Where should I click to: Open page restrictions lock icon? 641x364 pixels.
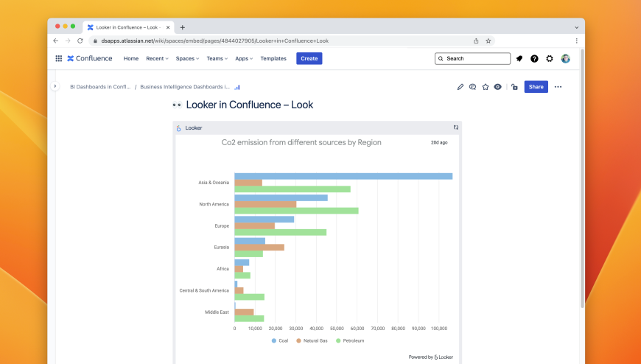(x=514, y=87)
